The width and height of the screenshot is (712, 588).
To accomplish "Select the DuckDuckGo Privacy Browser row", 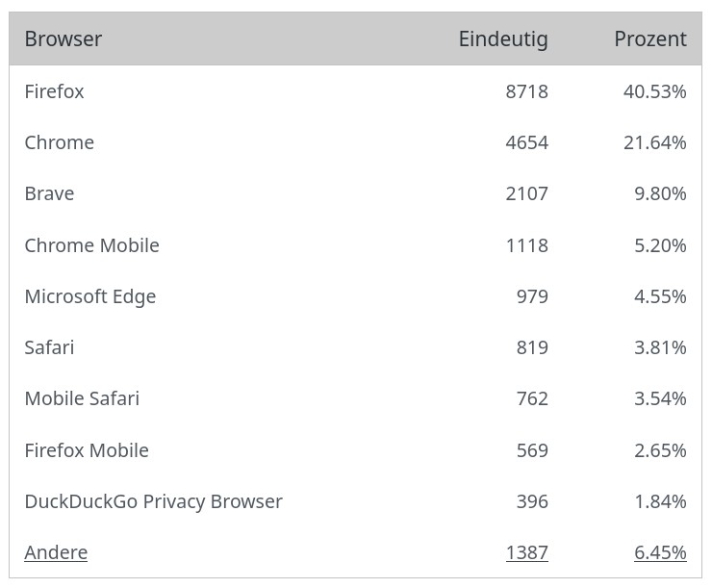I will click(154, 501).
